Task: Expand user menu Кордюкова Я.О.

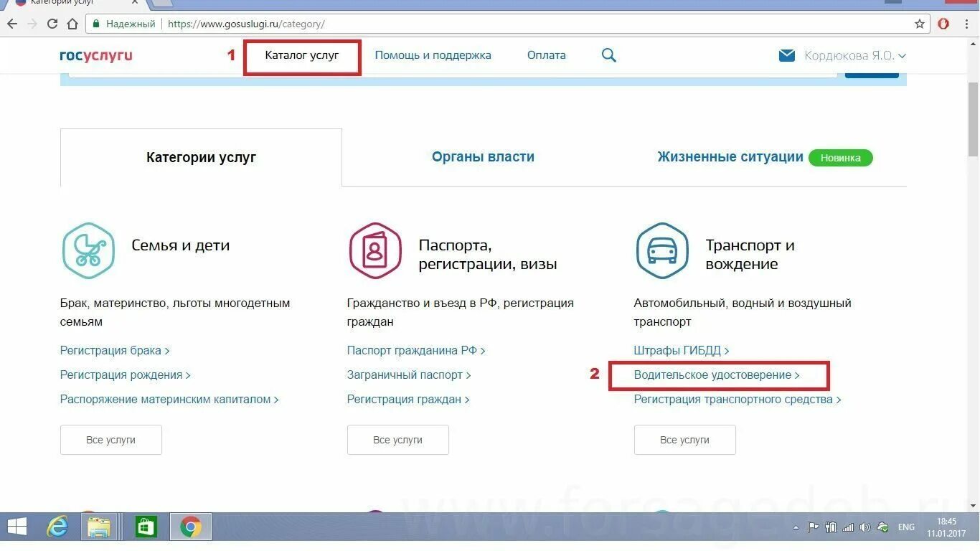Action: pyautogui.click(x=855, y=55)
